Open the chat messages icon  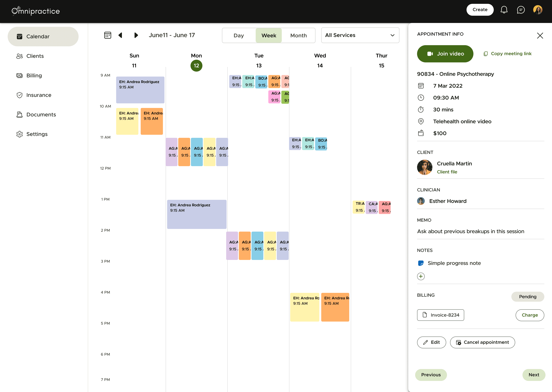[521, 10]
